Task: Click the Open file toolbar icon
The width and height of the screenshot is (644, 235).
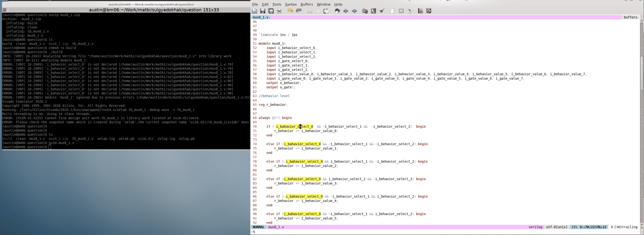Action: pos(254,11)
